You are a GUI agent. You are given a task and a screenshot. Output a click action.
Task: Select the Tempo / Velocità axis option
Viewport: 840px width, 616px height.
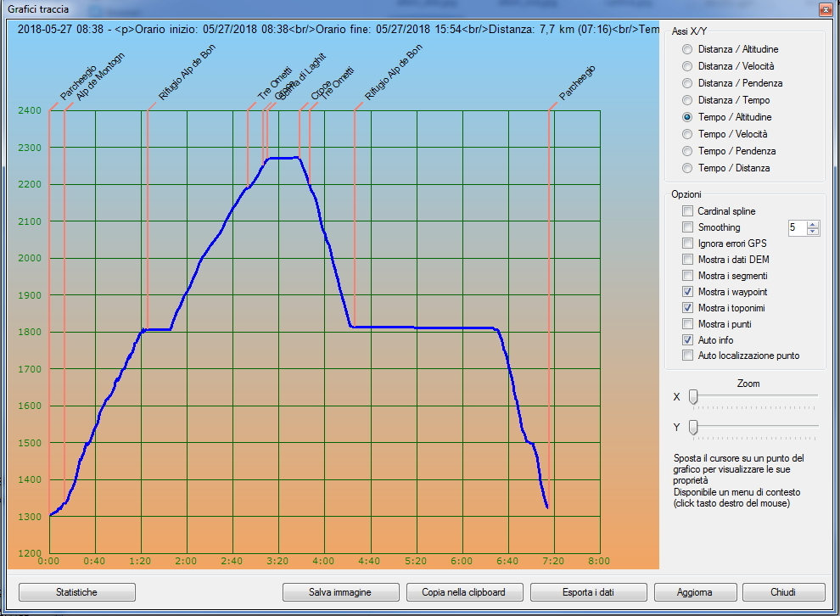(x=687, y=134)
